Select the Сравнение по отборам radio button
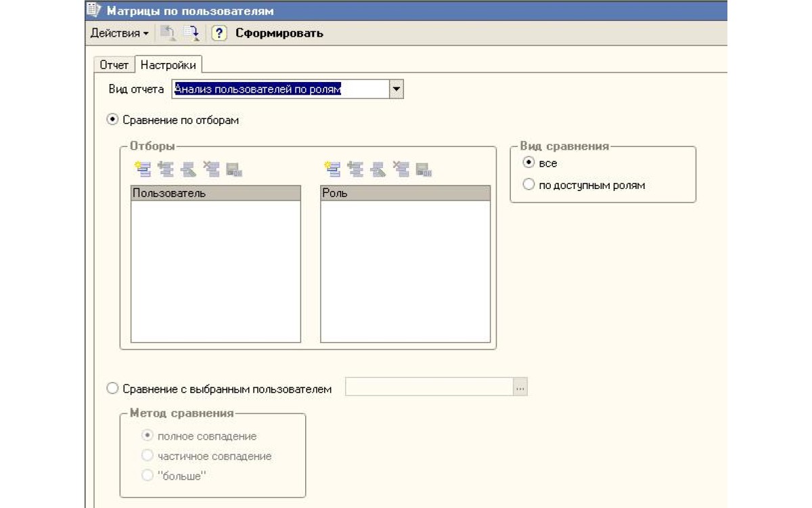 [113, 120]
